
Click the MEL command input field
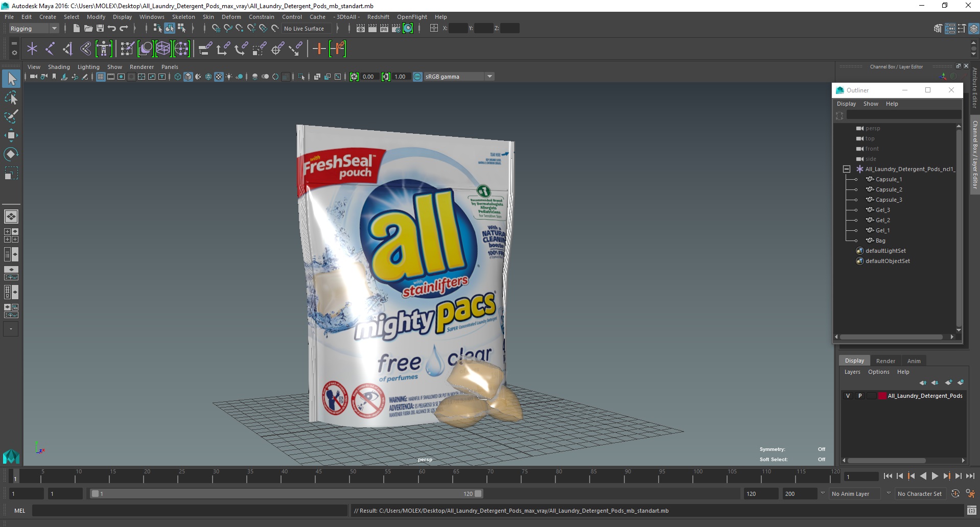[x=190, y=510]
